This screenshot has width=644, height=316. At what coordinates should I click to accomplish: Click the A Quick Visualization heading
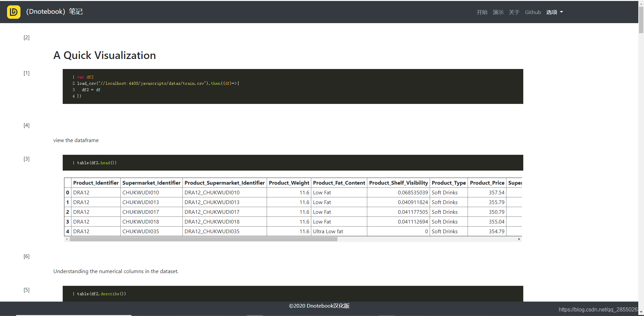(105, 55)
